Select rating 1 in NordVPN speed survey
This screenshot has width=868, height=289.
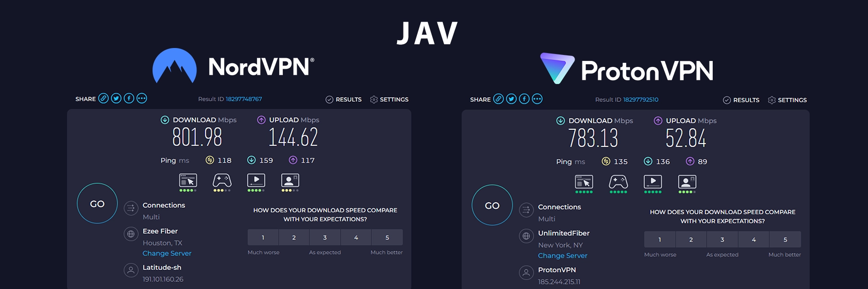click(x=263, y=237)
